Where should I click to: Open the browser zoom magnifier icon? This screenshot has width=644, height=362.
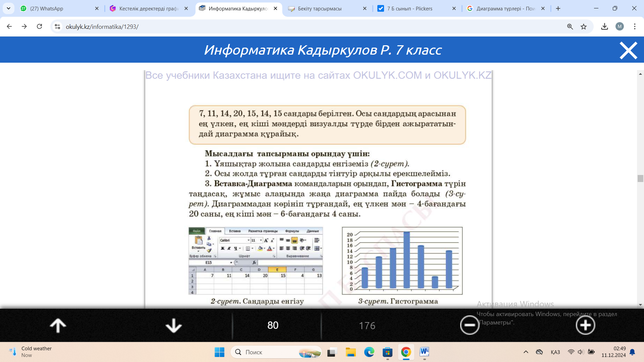point(570,26)
